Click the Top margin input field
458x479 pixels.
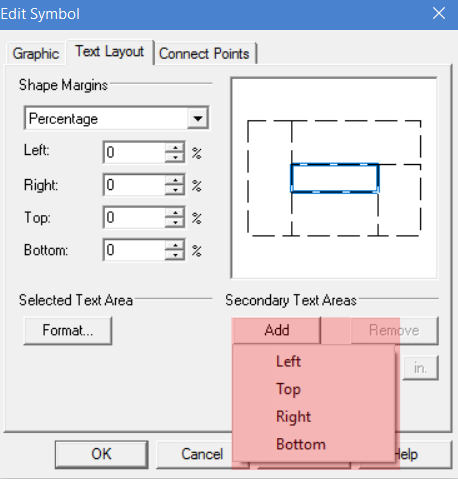click(135, 218)
